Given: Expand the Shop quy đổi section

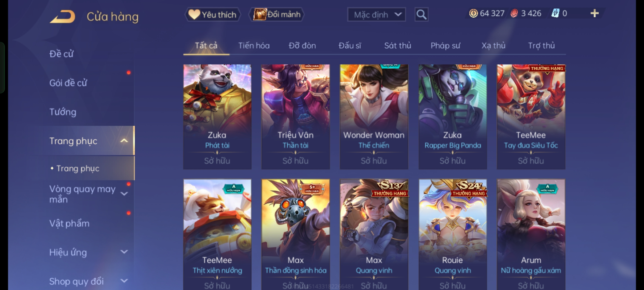Looking at the screenshot, I should [x=124, y=281].
